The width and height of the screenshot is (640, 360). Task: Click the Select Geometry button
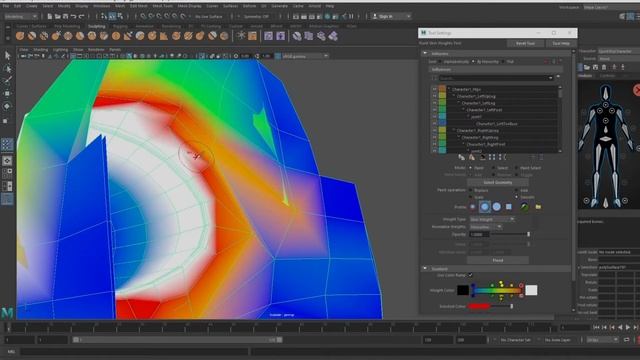(x=498, y=182)
